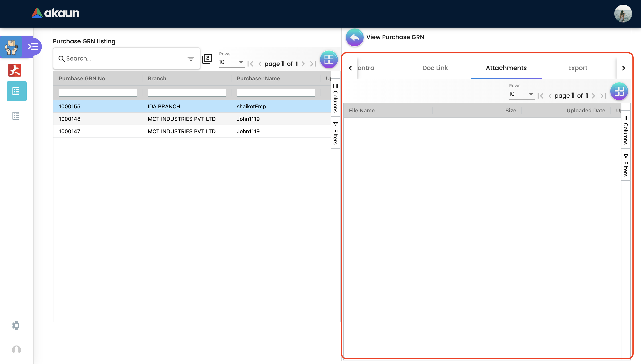Open the search filter options icon
Screen dimensions: 641x364
point(191,59)
